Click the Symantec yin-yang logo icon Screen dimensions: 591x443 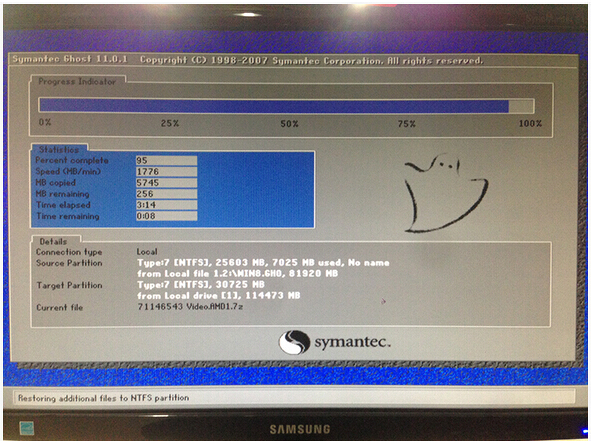pos(294,342)
